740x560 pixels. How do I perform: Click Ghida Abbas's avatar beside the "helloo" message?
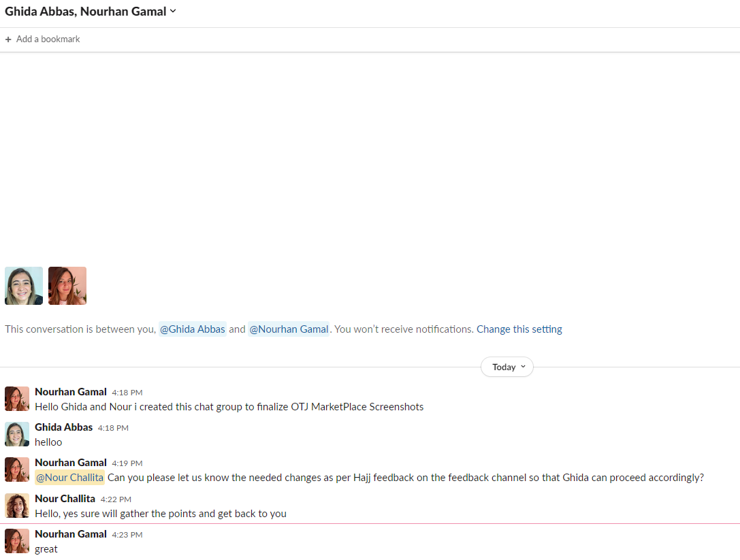pyautogui.click(x=17, y=434)
